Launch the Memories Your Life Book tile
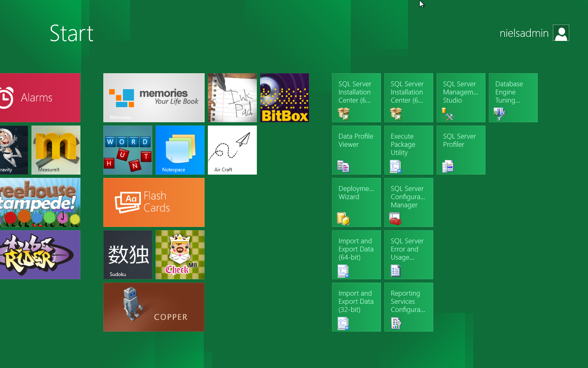Screen dimensions: 588x368 (x=154, y=98)
